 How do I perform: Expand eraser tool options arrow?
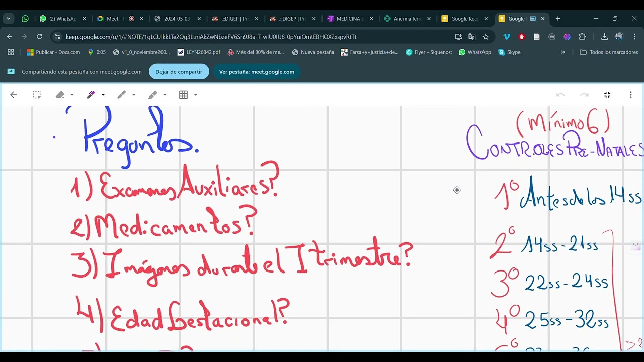(x=72, y=95)
